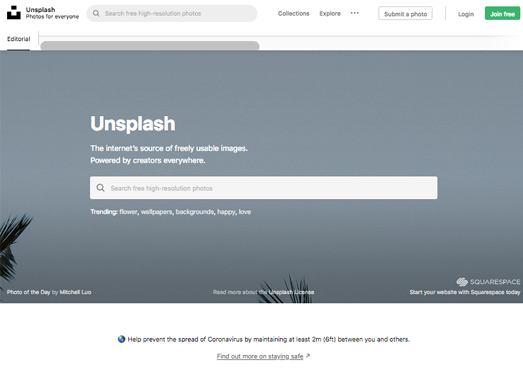Image resolution: width=523 pixels, height=375 pixels.
Task: Focus the large hero search field
Action: tap(264, 188)
